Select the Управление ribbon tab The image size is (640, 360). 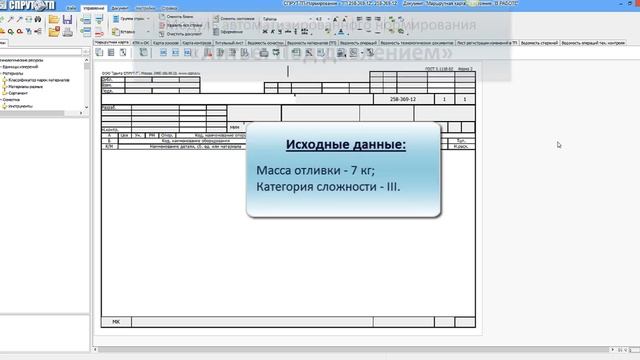(x=93, y=8)
